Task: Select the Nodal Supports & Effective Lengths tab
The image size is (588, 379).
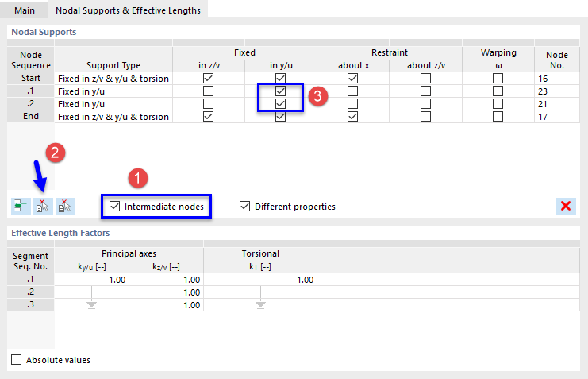Action: tap(127, 10)
